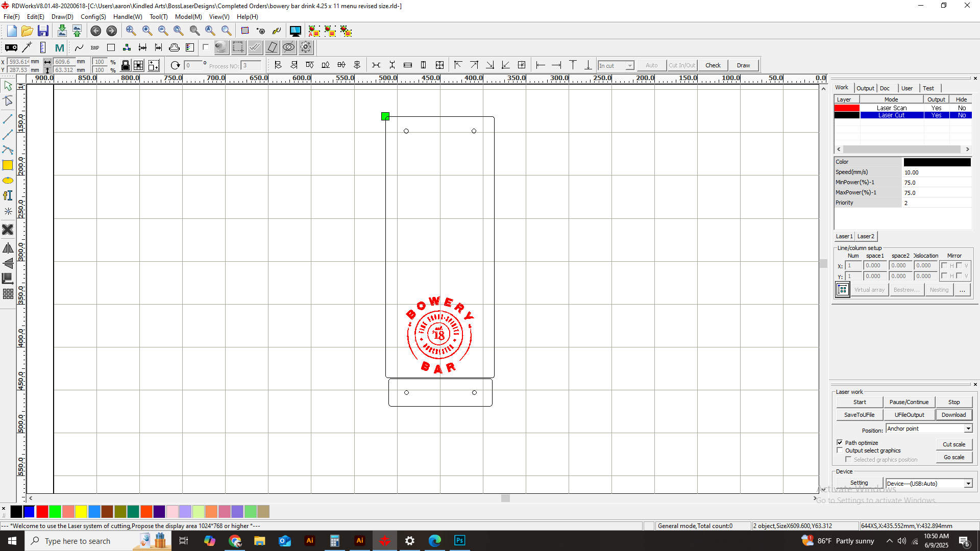The width and height of the screenshot is (980, 551).
Task: Click the Zoom in magnifier icon
Action: pyautogui.click(x=147, y=31)
